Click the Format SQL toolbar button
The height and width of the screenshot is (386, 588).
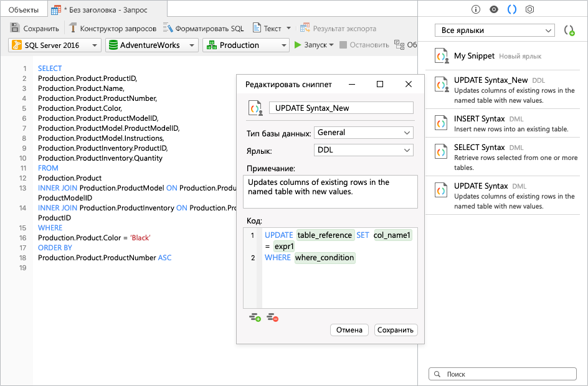(203, 29)
